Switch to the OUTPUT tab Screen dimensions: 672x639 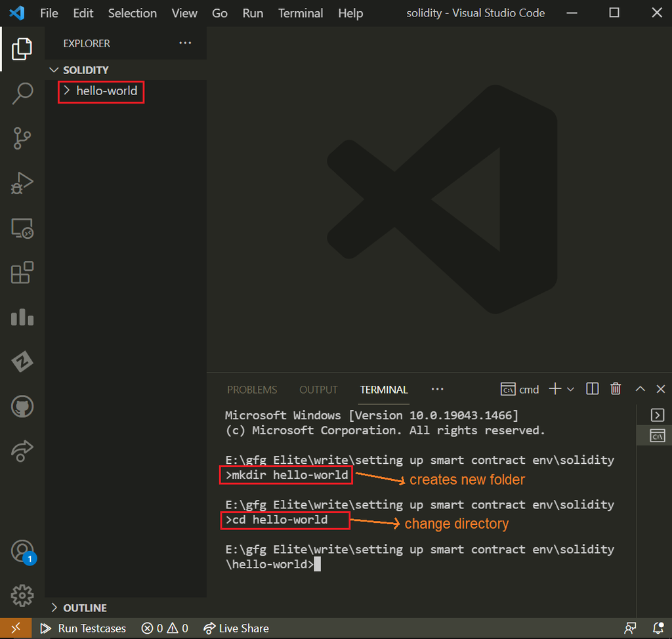pyautogui.click(x=318, y=390)
